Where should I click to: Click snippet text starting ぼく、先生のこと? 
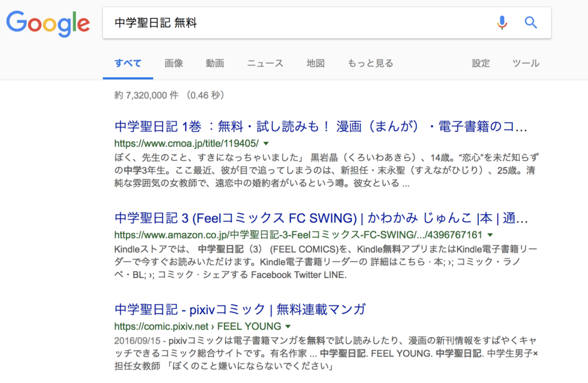pyautogui.click(x=326, y=171)
